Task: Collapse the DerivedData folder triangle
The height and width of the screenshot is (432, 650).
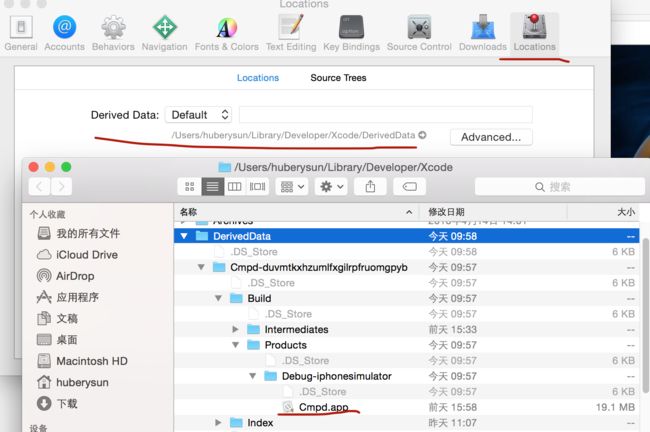Action: pos(184,236)
